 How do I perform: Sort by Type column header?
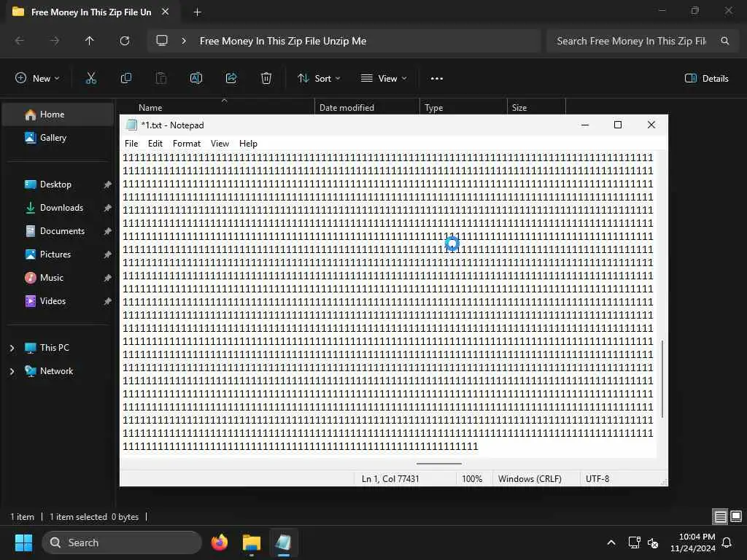pos(433,108)
